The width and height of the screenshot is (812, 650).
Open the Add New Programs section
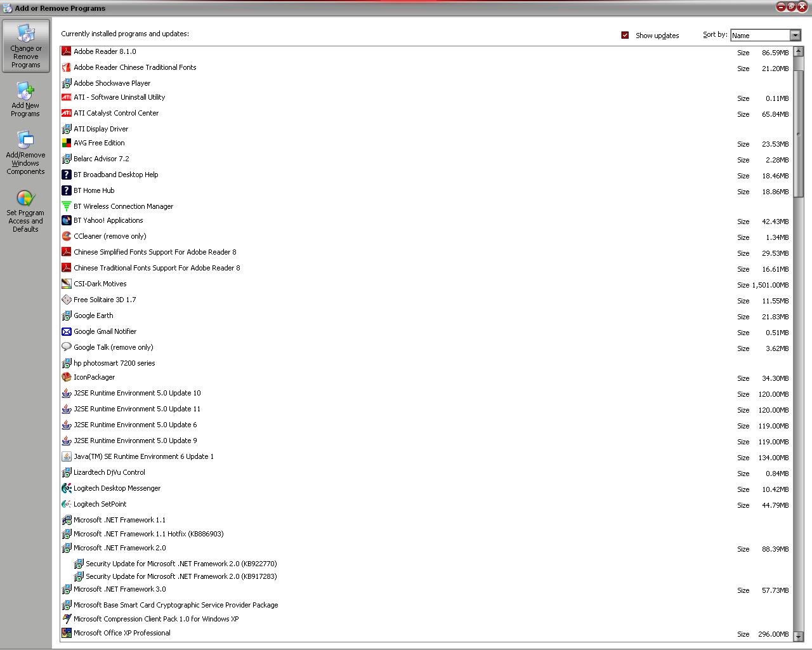tap(25, 100)
